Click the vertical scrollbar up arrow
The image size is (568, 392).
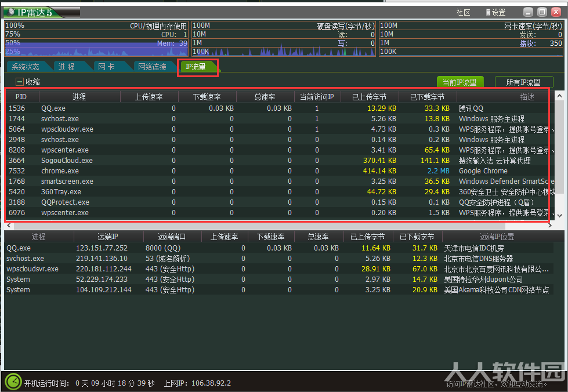[560, 96]
